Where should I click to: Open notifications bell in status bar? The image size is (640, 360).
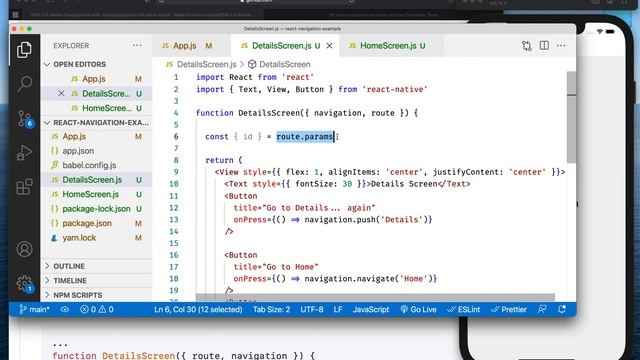562,309
